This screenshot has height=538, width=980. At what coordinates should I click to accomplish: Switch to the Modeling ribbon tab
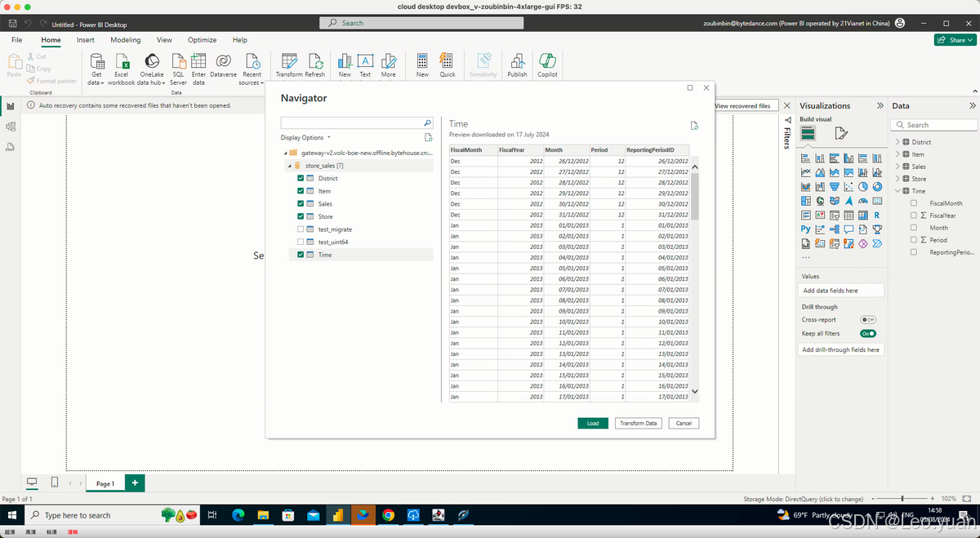pos(126,40)
